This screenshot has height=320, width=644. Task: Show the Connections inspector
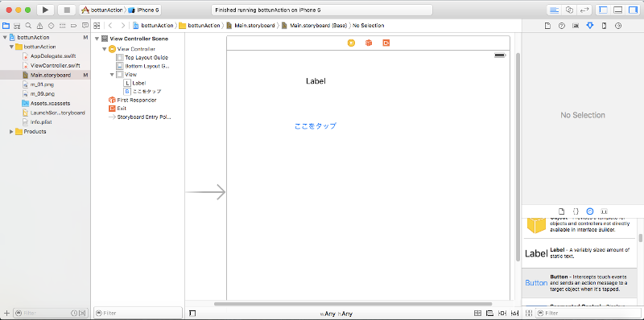tap(618, 26)
